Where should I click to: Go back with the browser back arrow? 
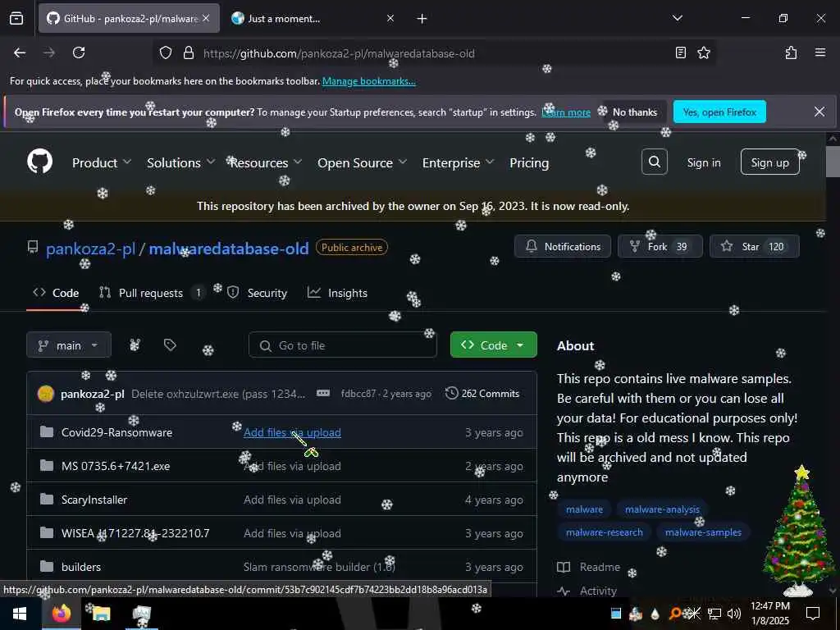20,52
